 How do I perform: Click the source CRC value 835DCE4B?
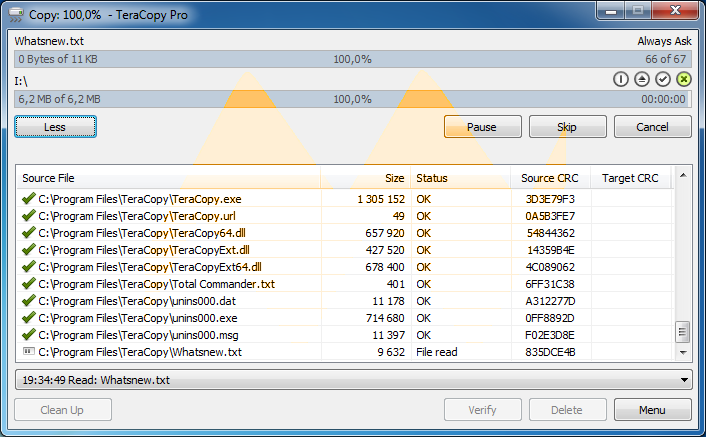tap(550, 352)
